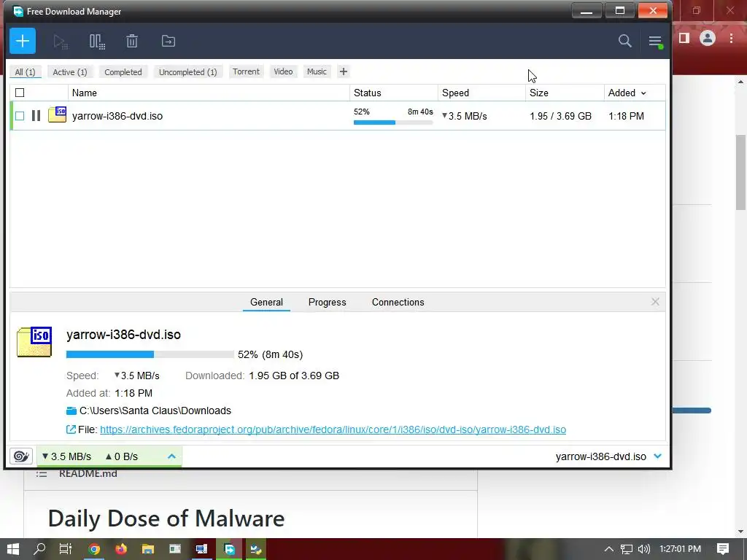Click the 1.95 / 3.69 GB size cell
Image resolution: width=747 pixels, height=560 pixels.
(x=560, y=116)
